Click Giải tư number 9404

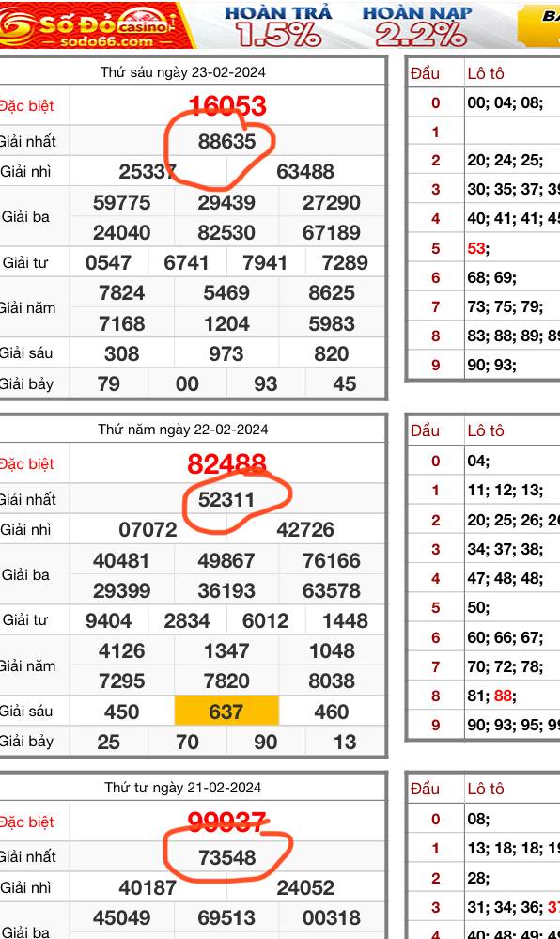click(108, 620)
